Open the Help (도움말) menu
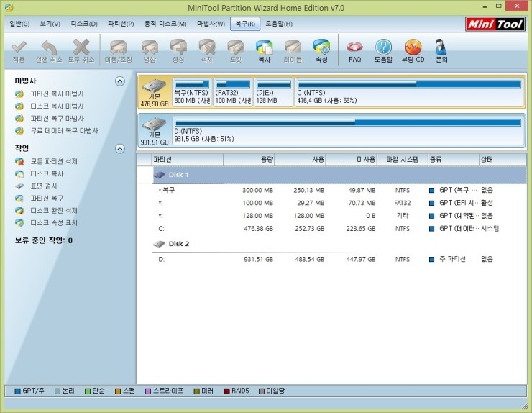Screen dimensions: 532x413 pos(278,24)
